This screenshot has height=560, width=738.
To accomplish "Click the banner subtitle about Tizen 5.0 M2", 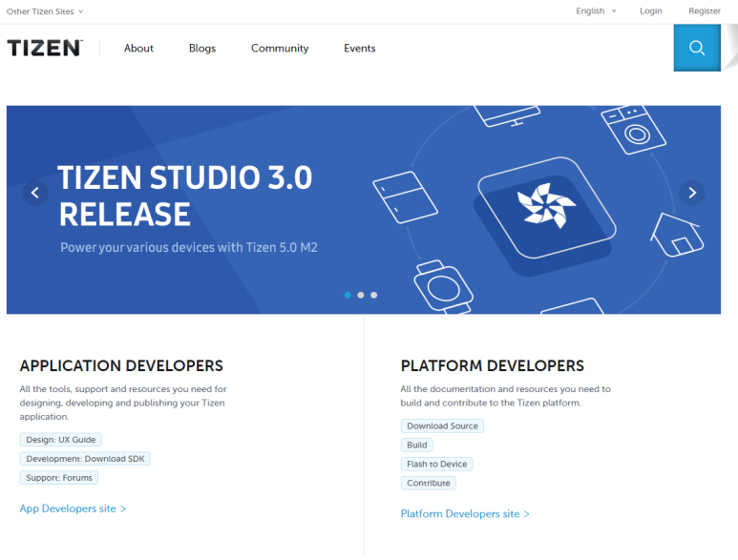I will pyautogui.click(x=189, y=247).
